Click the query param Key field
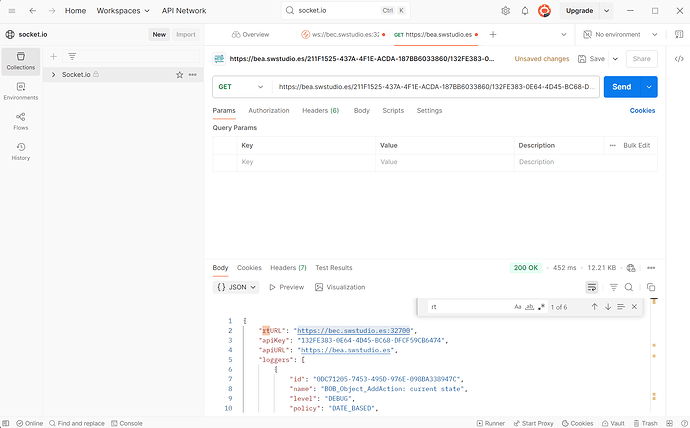690x428 pixels. coord(306,162)
